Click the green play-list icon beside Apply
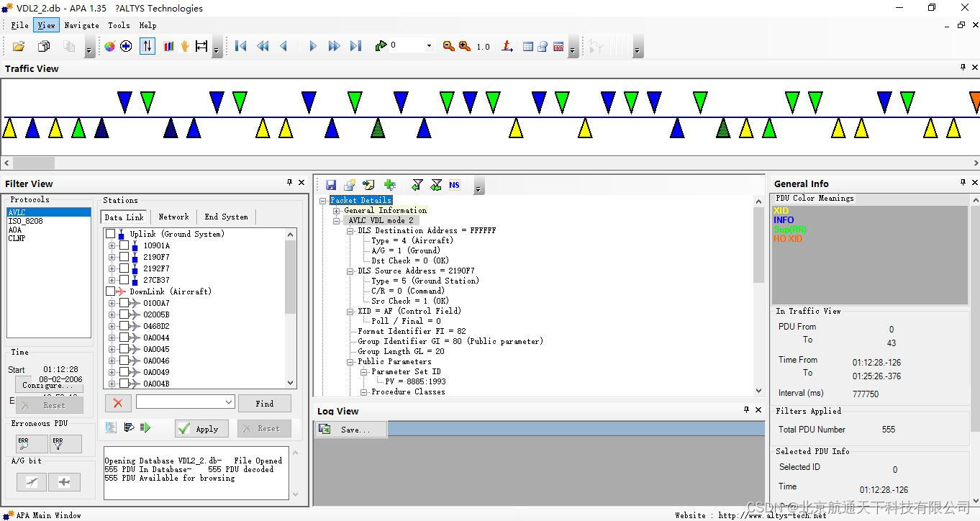Image resolution: width=980 pixels, height=521 pixels. [145, 427]
